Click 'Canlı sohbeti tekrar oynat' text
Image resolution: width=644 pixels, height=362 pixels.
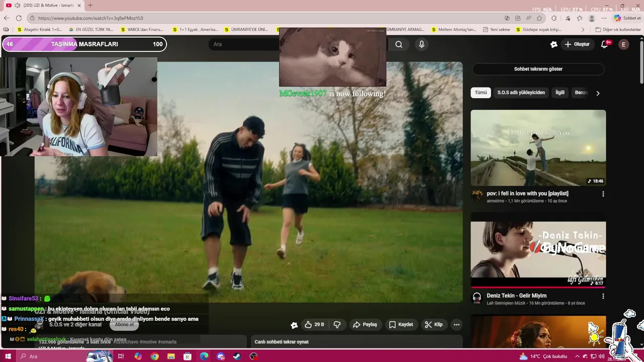click(x=281, y=342)
